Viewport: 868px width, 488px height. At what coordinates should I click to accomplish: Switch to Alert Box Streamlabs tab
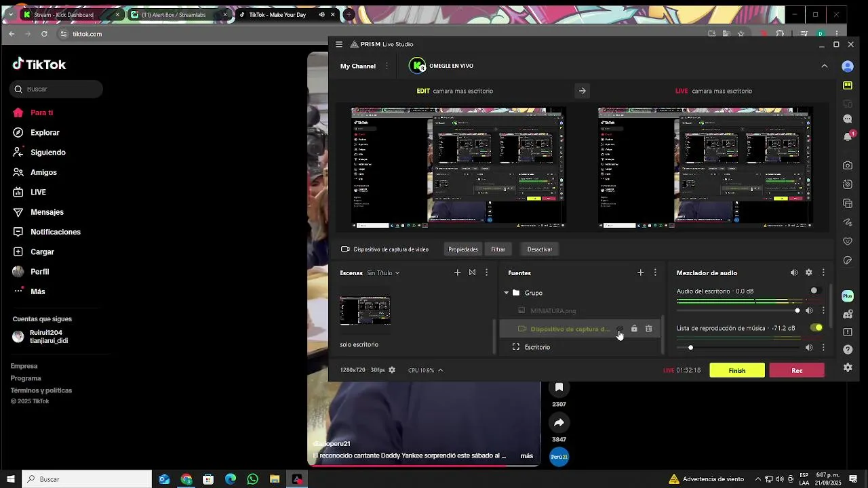(x=180, y=14)
